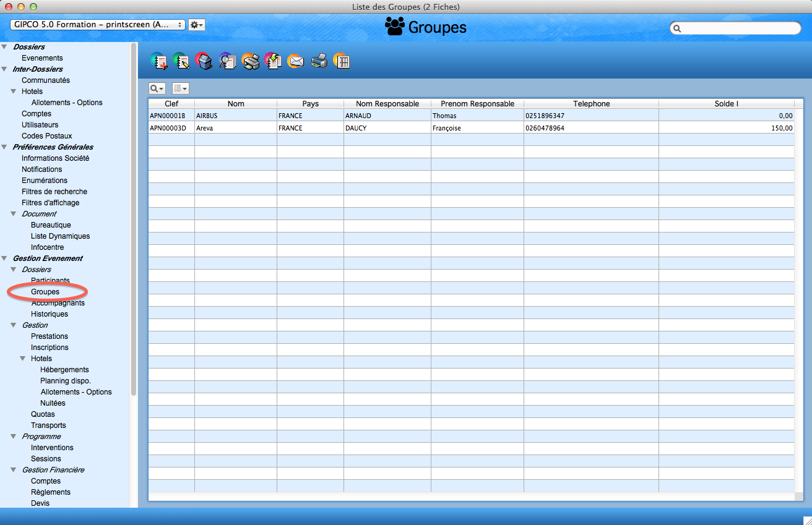Open Planning dispo. in the sidebar
Image resolution: width=812 pixels, height=525 pixels.
click(x=66, y=381)
